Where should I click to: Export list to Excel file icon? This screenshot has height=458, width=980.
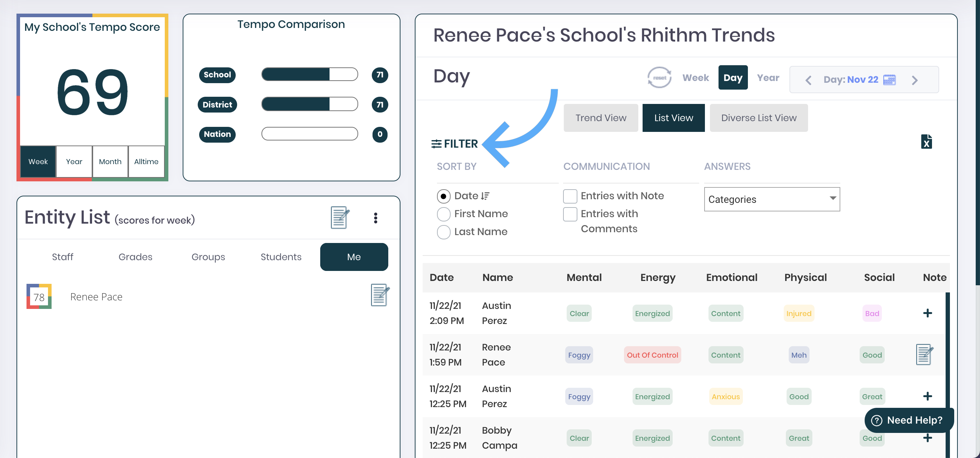pos(926,142)
